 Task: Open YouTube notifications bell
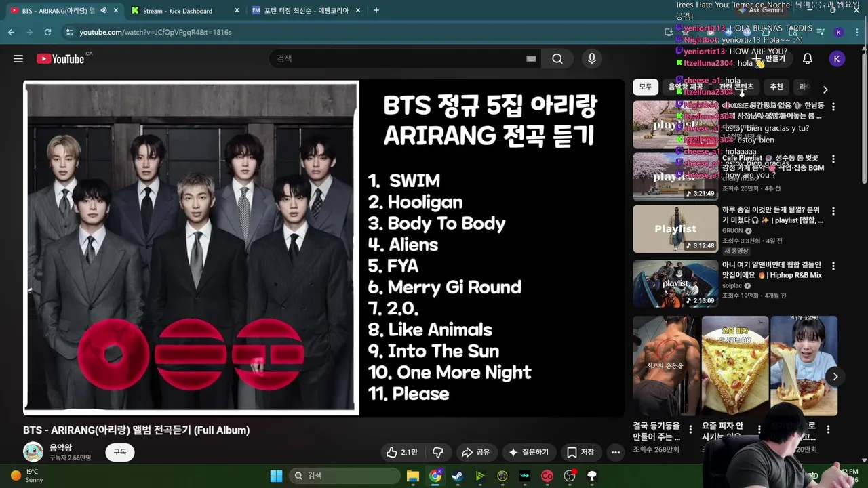click(x=808, y=59)
